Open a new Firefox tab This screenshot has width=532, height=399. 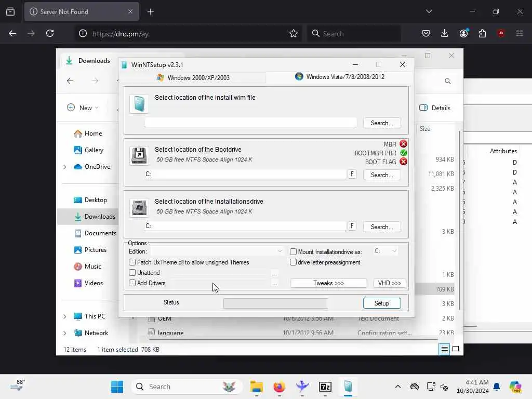click(x=150, y=12)
